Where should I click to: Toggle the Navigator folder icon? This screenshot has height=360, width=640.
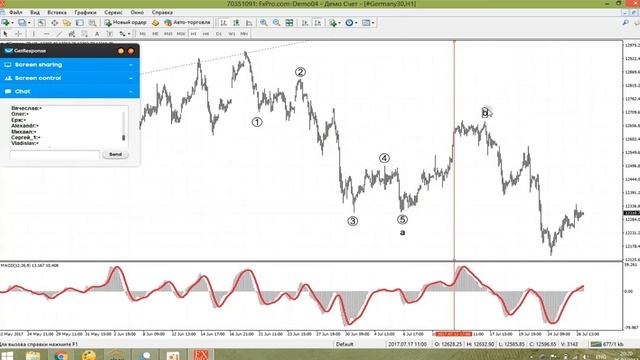[67, 23]
